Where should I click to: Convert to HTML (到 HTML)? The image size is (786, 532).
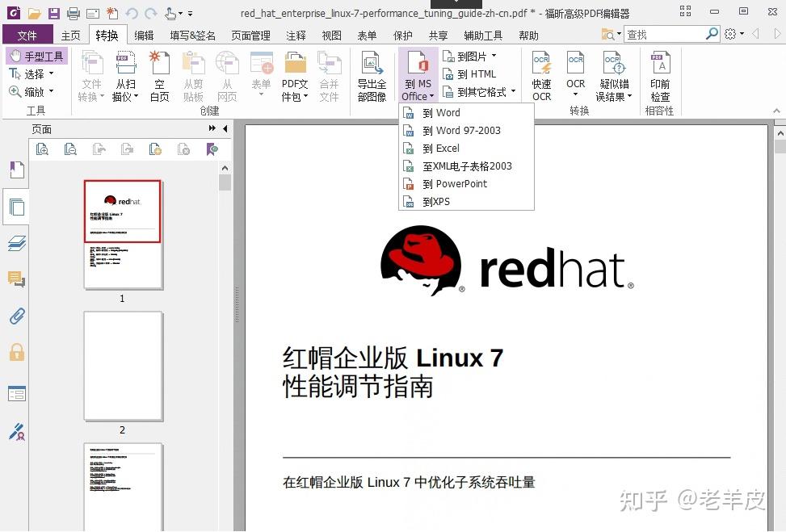pos(469,74)
